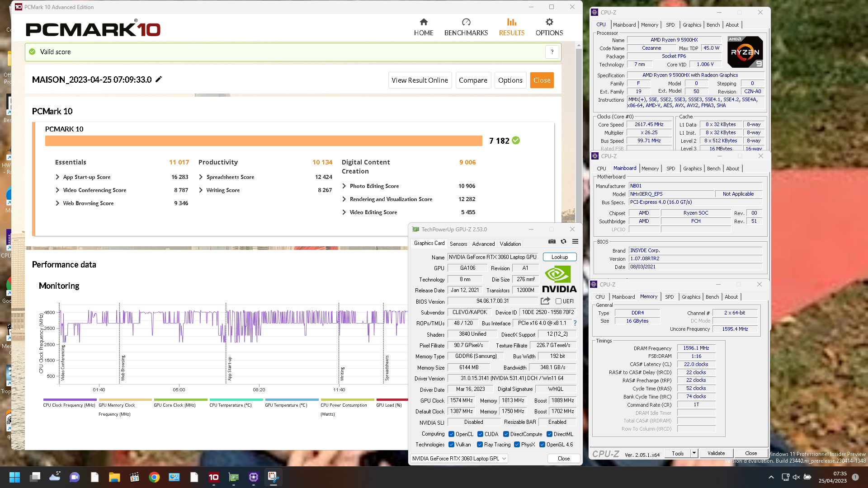Viewport: 868px width, 488px height.
Task: Switch to the Validation tab in GPU-Z
Action: coord(510,244)
